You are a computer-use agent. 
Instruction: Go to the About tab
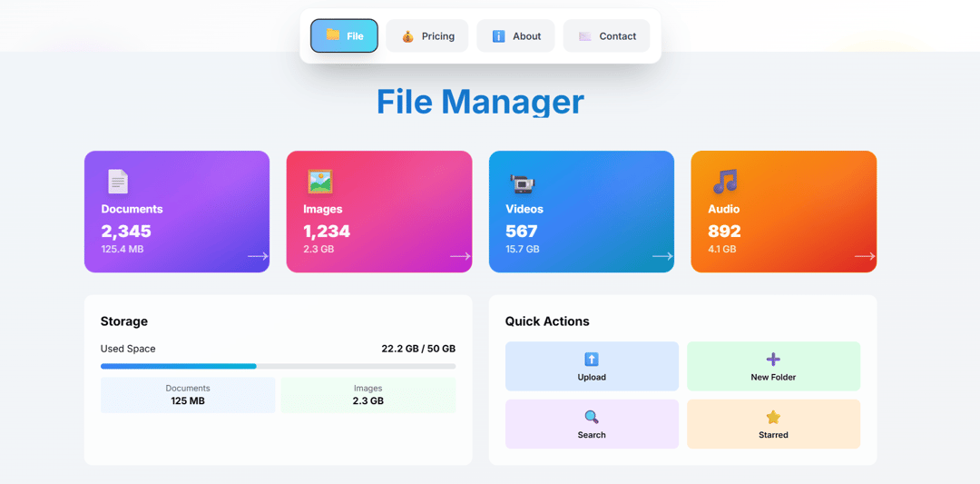coord(515,35)
